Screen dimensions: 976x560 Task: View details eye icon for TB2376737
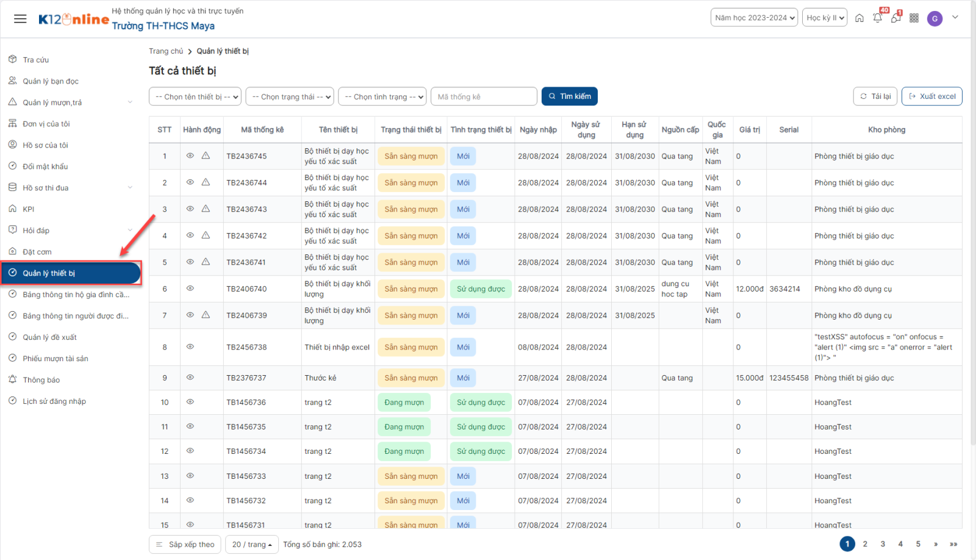pos(190,377)
